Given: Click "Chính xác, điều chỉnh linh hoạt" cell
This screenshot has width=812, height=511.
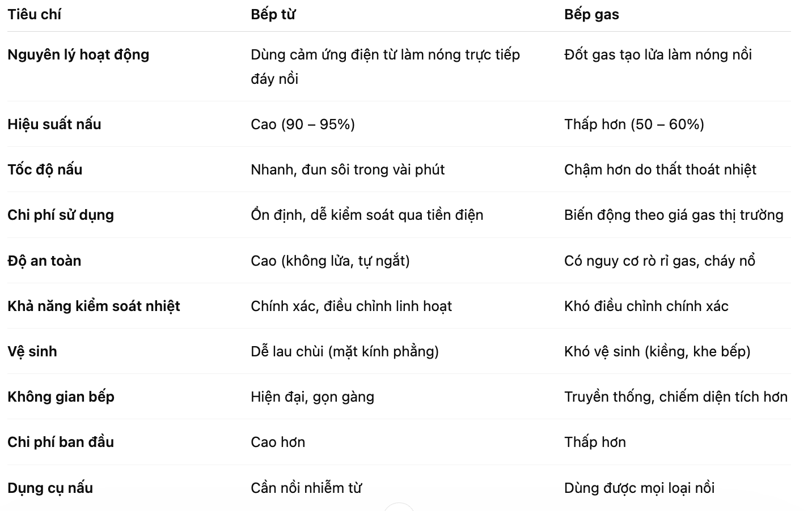Looking at the screenshot, I should pyautogui.click(x=351, y=306).
